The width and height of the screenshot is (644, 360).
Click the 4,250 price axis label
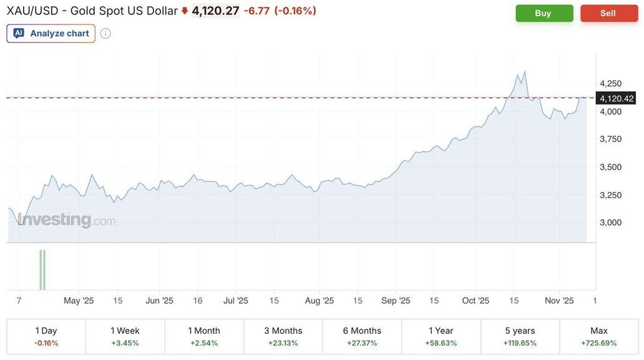610,84
